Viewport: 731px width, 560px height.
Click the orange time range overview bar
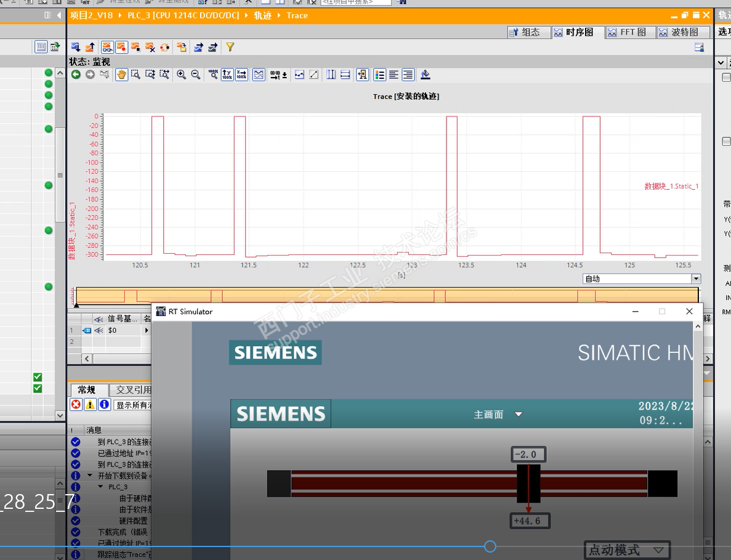[387, 296]
